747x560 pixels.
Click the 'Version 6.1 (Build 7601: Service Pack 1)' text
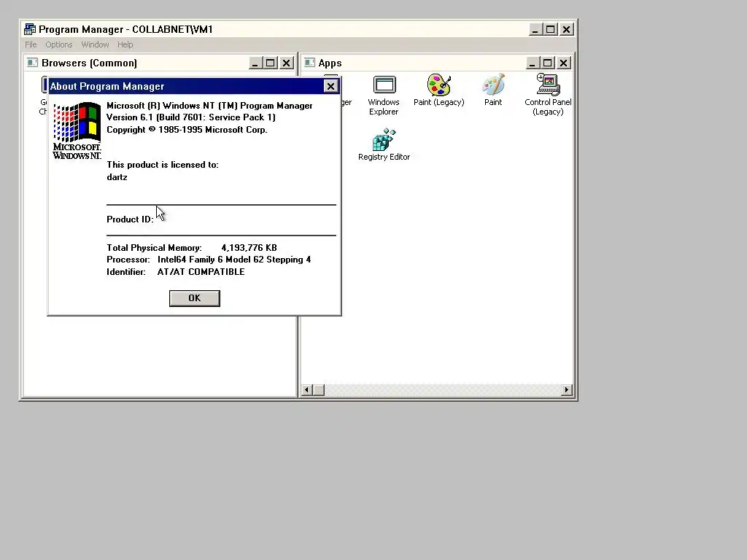pos(190,117)
